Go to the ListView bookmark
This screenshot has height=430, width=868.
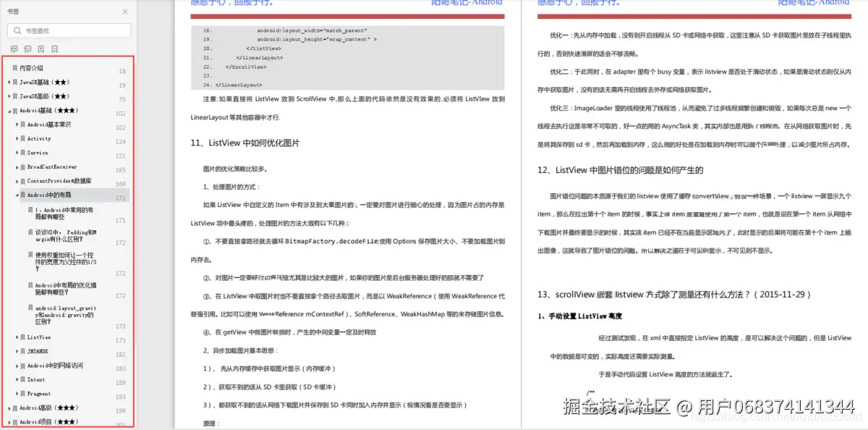tap(39, 337)
